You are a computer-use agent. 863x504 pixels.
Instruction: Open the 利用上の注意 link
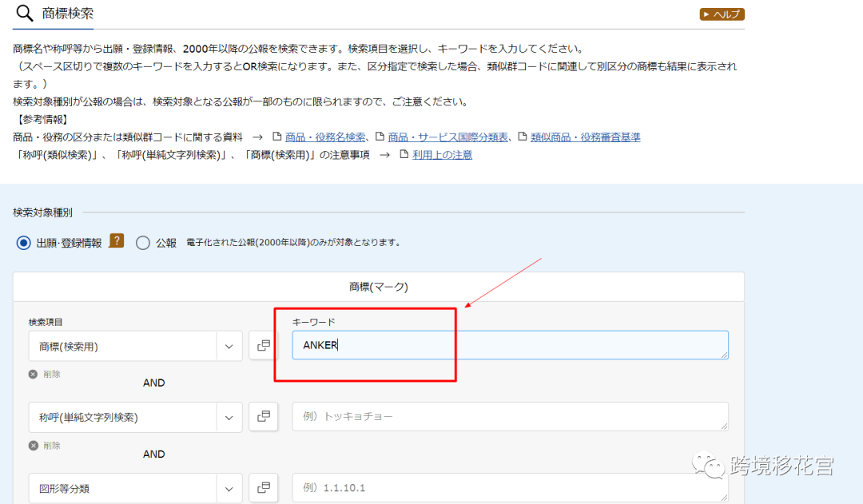tap(442, 155)
